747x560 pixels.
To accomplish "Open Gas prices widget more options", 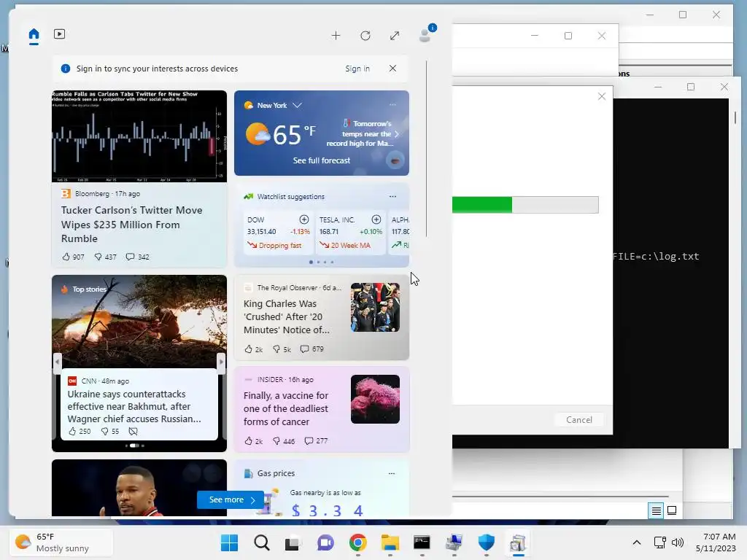I will click(392, 473).
